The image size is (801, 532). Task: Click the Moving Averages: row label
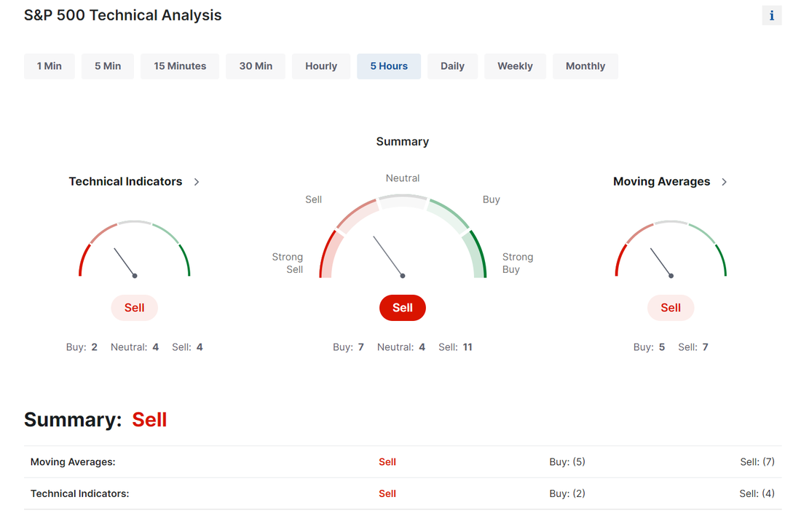tap(73, 462)
